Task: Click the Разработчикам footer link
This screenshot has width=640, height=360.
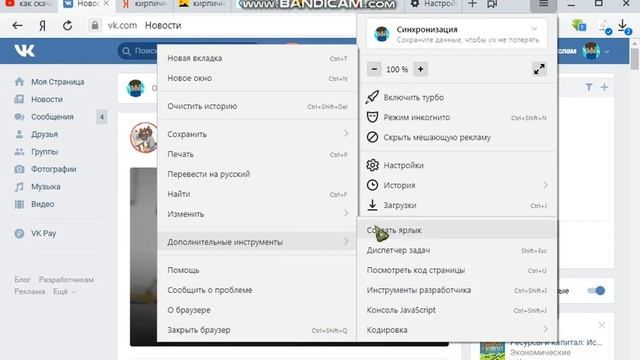Action: pos(66,280)
